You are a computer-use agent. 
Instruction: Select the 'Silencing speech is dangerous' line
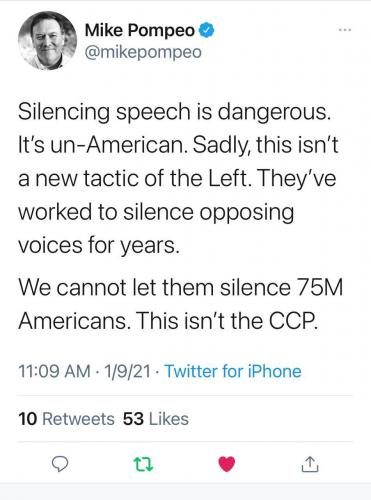coord(175,112)
